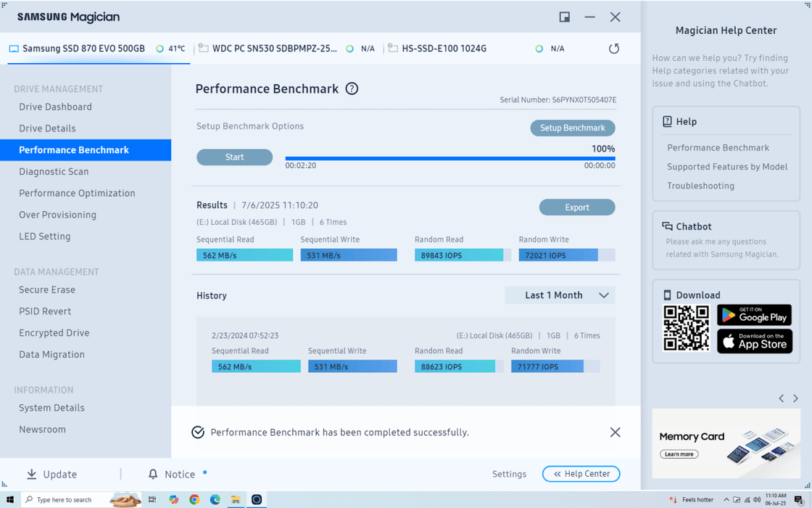The height and width of the screenshot is (508, 812).
Task: Open Diagnostic Scan in the sidebar
Action: (x=54, y=171)
